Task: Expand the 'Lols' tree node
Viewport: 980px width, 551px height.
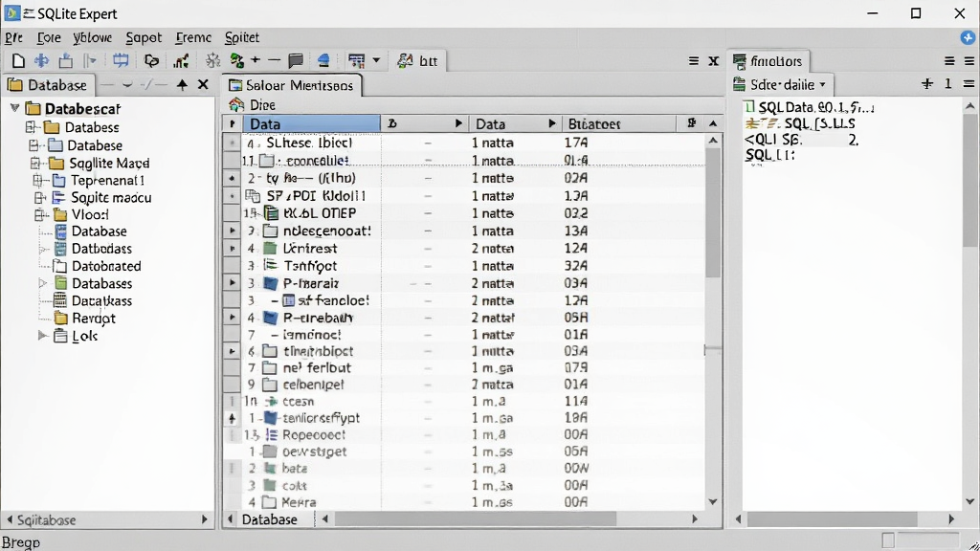Action: click(x=42, y=336)
